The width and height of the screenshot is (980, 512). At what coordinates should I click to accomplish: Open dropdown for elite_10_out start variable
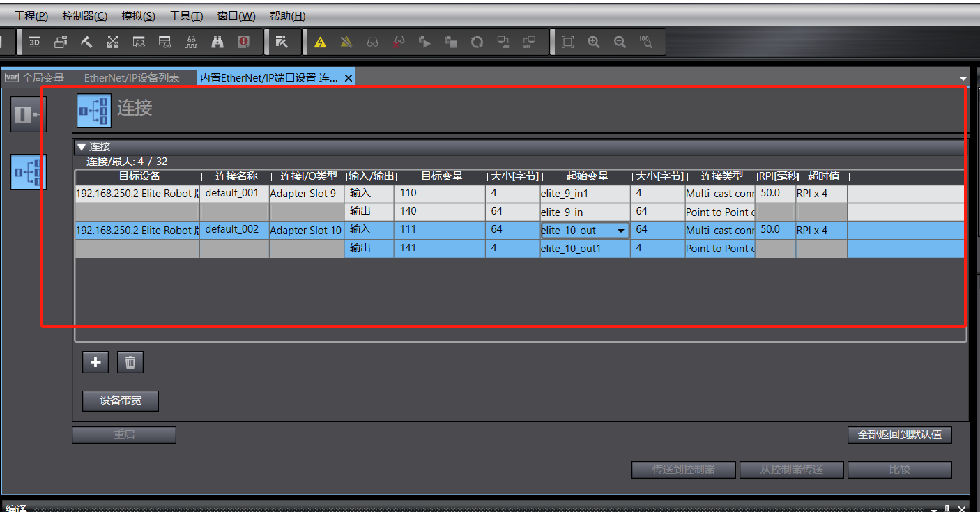pos(620,231)
